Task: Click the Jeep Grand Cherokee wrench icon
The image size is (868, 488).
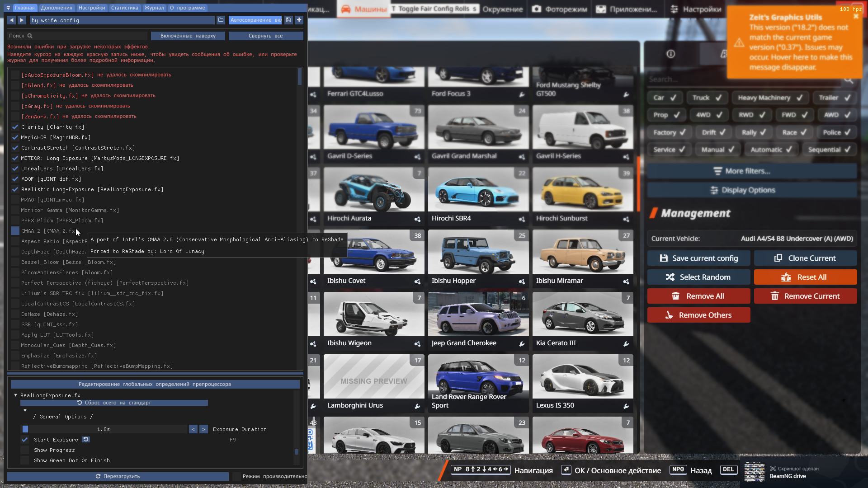Action: (522, 344)
